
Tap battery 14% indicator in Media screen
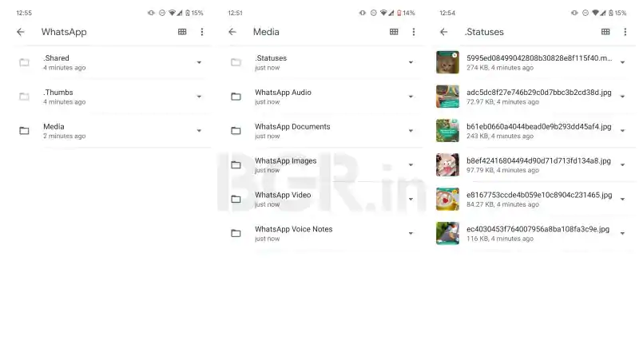(406, 13)
